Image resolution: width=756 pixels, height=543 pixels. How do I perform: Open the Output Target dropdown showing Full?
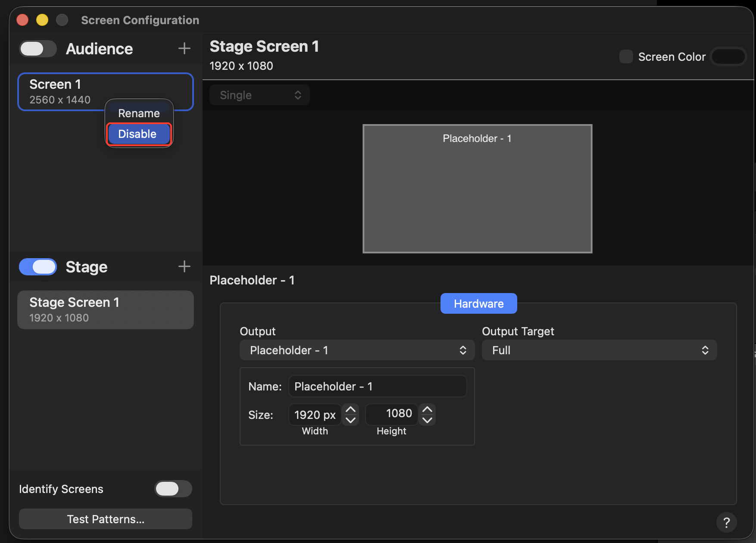pos(599,350)
